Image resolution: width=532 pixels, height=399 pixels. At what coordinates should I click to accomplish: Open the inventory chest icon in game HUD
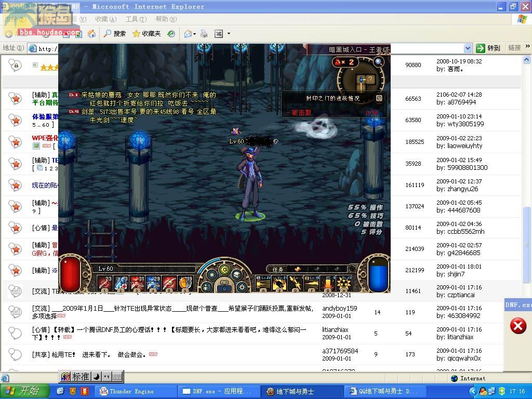[x=236, y=274]
